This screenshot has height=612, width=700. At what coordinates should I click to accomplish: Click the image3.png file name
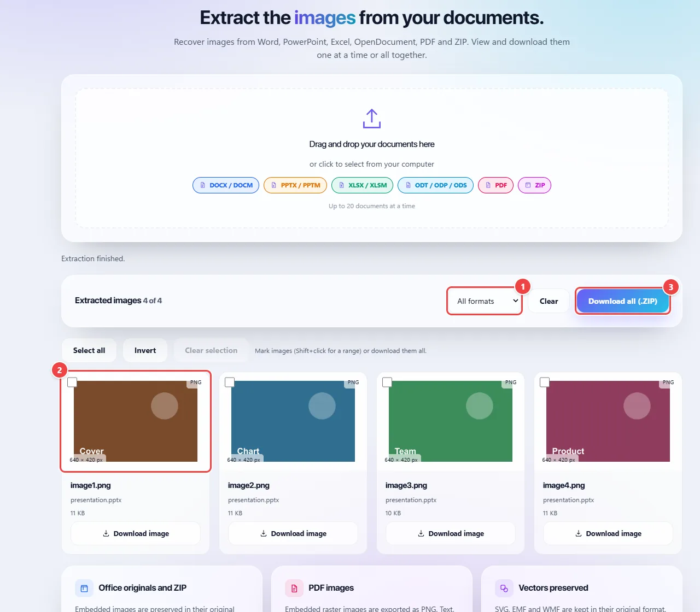click(x=406, y=485)
